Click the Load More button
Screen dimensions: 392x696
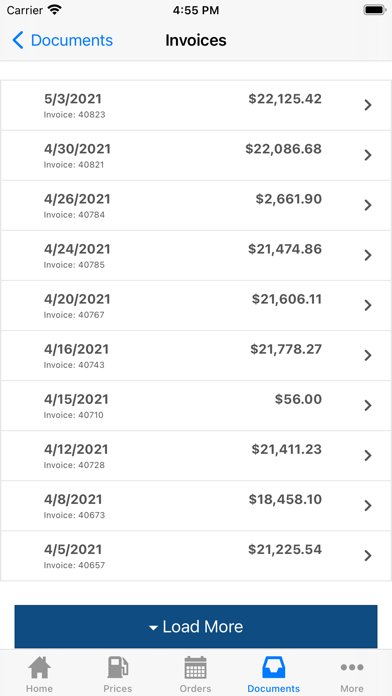[x=196, y=626]
